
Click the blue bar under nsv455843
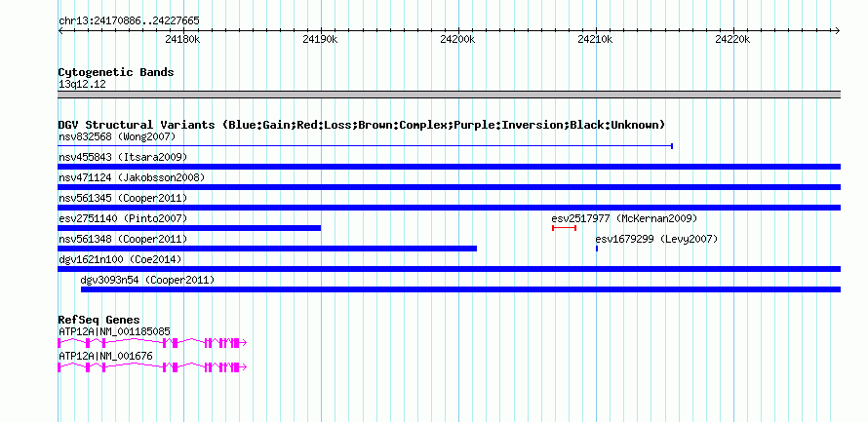point(449,167)
